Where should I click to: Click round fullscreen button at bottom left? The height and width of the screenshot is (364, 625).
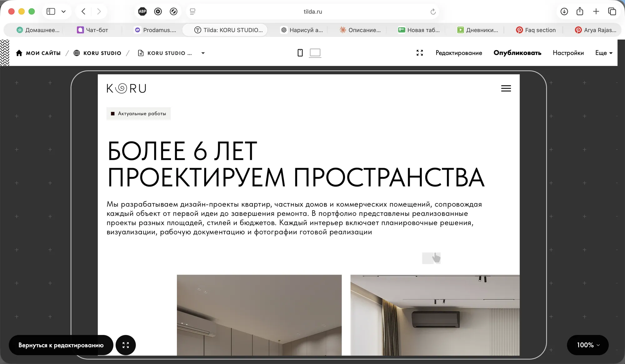tap(126, 345)
